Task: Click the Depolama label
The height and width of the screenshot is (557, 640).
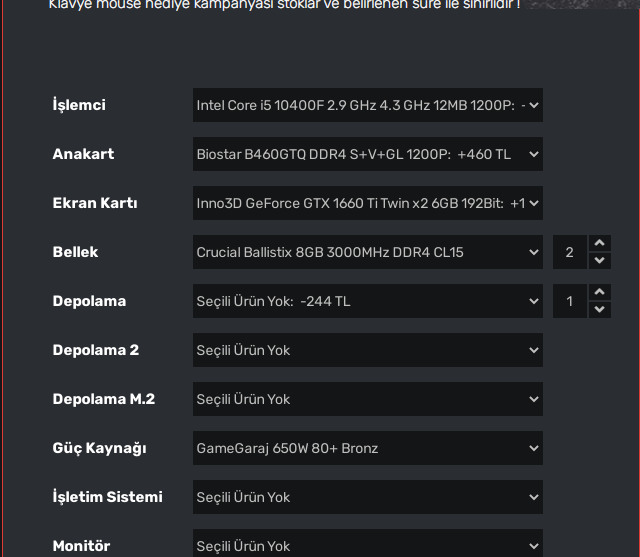Action: [x=89, y=301]
